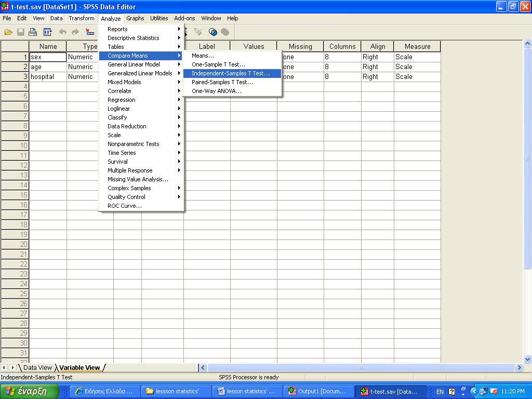Click the grey Show All Variables icon
Screen dimensions: 532x399
[x=225, y=32]
